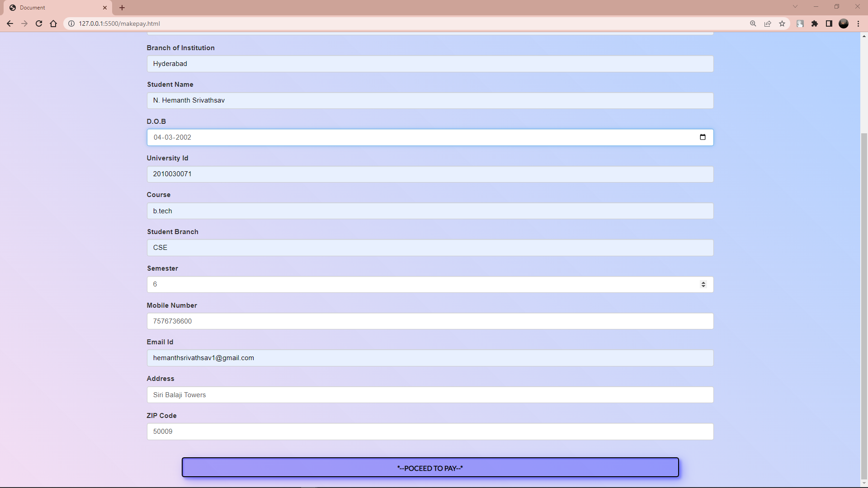This screenshot has height=488, width=868.
Task: Open the browser side panel
Action: coord(829,23)
